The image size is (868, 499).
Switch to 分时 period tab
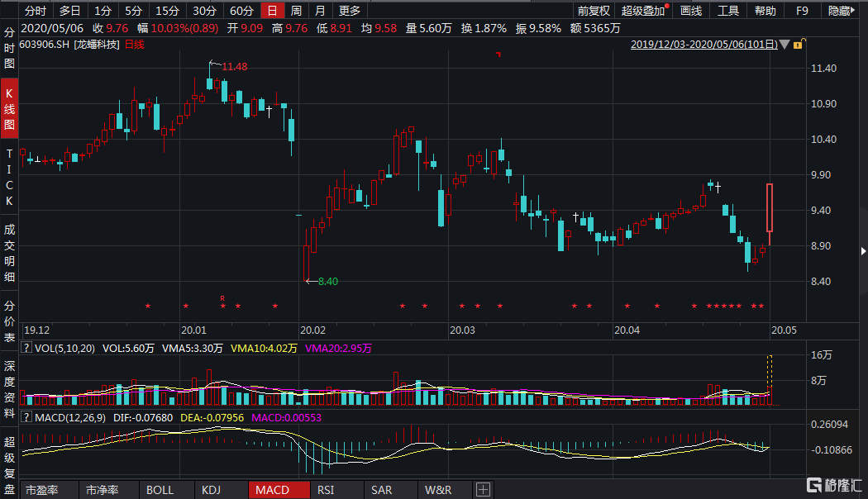[36, 11]
